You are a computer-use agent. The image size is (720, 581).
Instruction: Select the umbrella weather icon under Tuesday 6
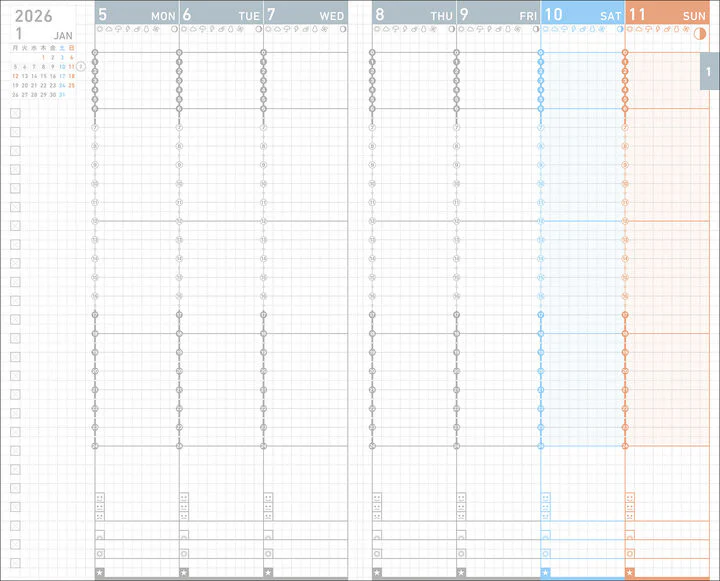coord(203,29)
